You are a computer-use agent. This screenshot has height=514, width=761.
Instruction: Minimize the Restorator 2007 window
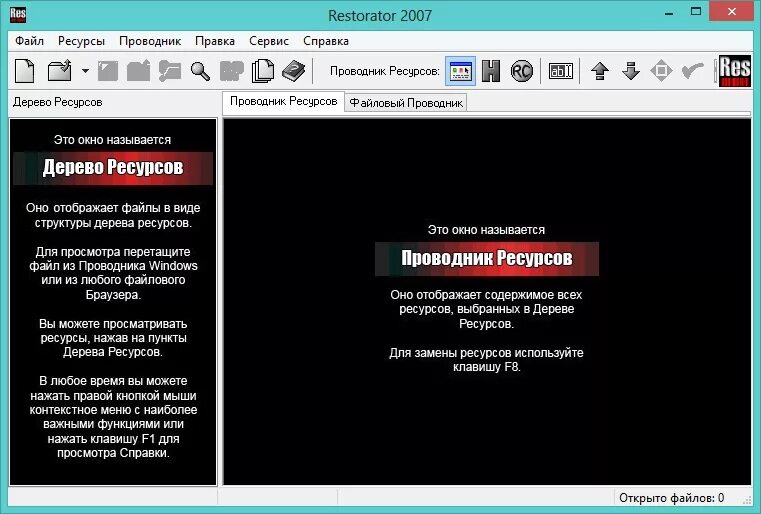(669, 13)
